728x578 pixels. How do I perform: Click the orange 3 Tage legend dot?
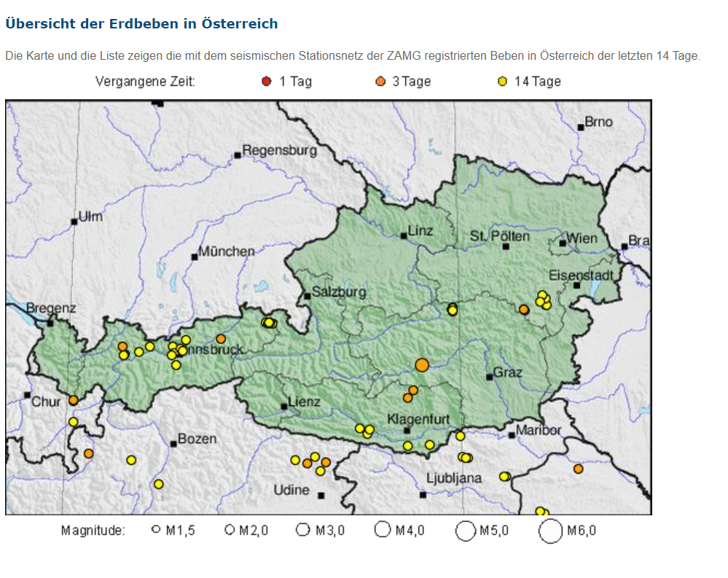380,82
